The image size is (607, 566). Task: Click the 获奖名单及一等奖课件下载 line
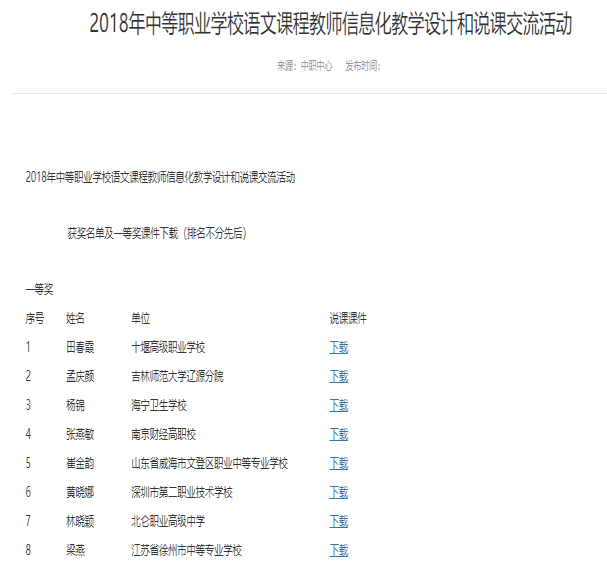pyautogui.click(x=157, y=233)
